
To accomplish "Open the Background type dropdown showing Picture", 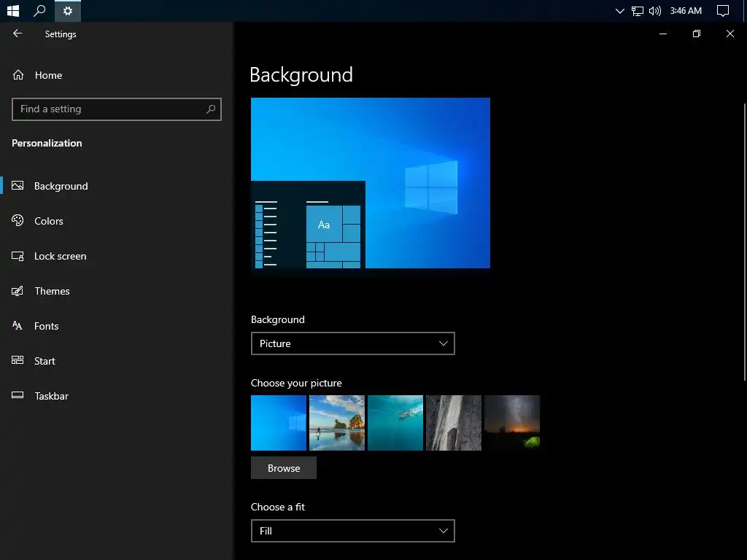I will click(353, 343).
